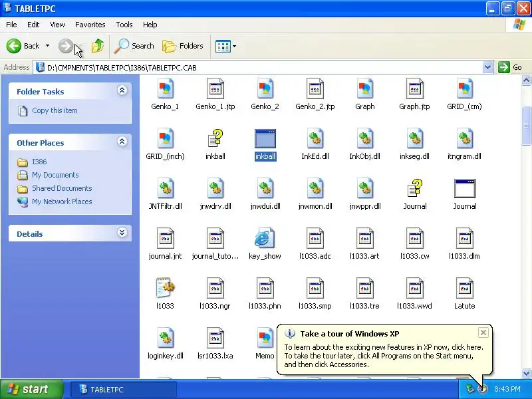Expand the Details panel
This screenshot has height=399, width=532.
[122, 233]
